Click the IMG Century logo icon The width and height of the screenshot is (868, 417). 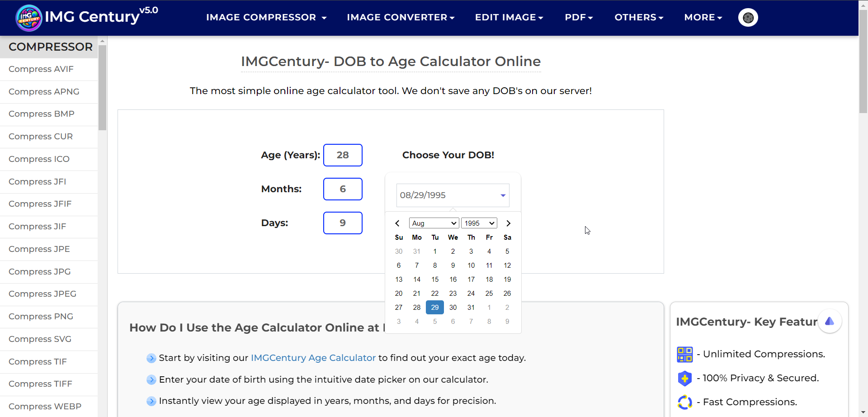(28, 18)
